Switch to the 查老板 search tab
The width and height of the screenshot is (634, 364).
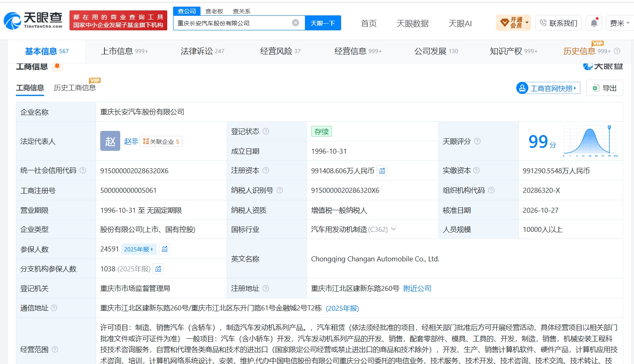click(x=214, y=11)
